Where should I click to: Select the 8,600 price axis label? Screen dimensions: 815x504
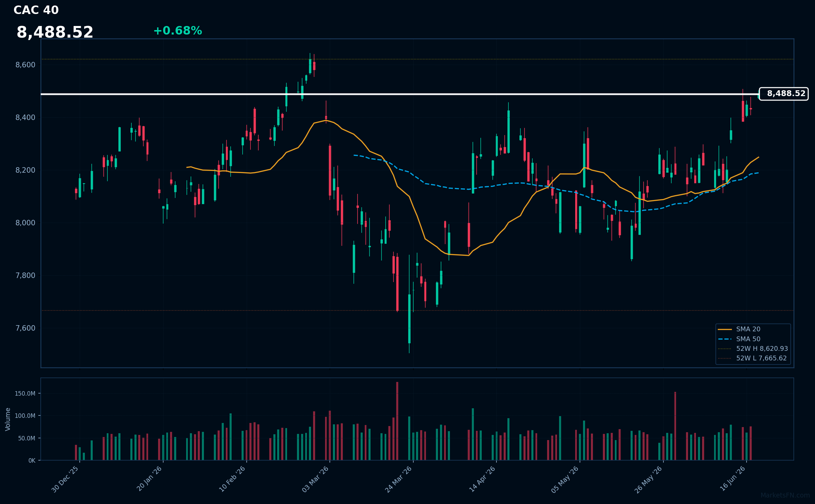25,65
